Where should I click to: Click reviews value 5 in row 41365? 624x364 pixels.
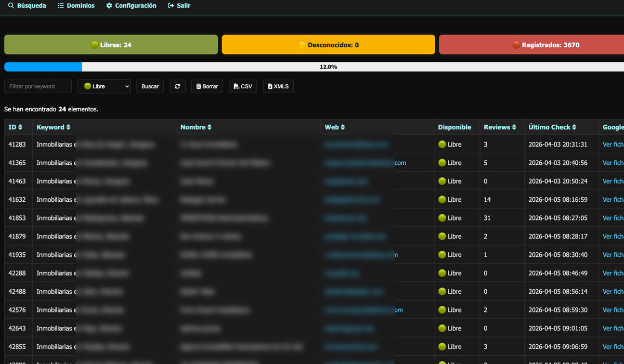[486, 163]
